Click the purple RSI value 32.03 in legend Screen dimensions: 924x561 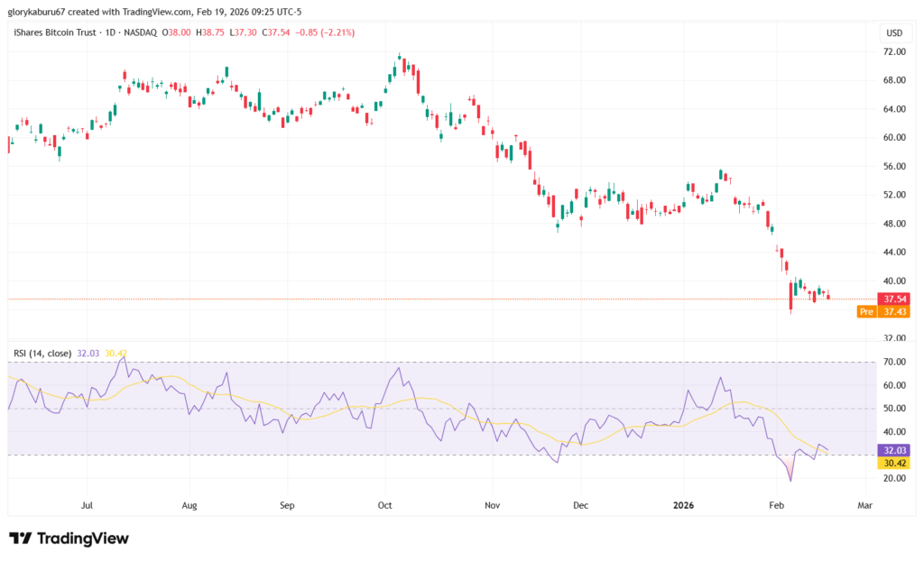coord(88,354)
